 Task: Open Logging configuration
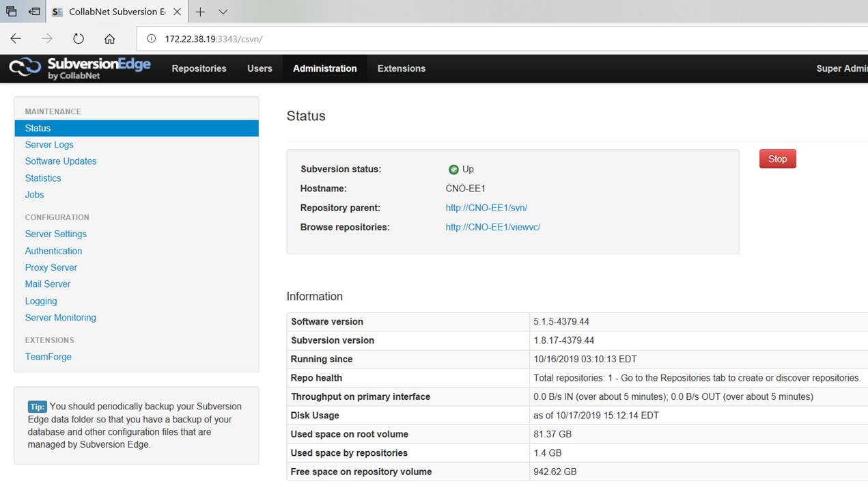click(41, 301)
